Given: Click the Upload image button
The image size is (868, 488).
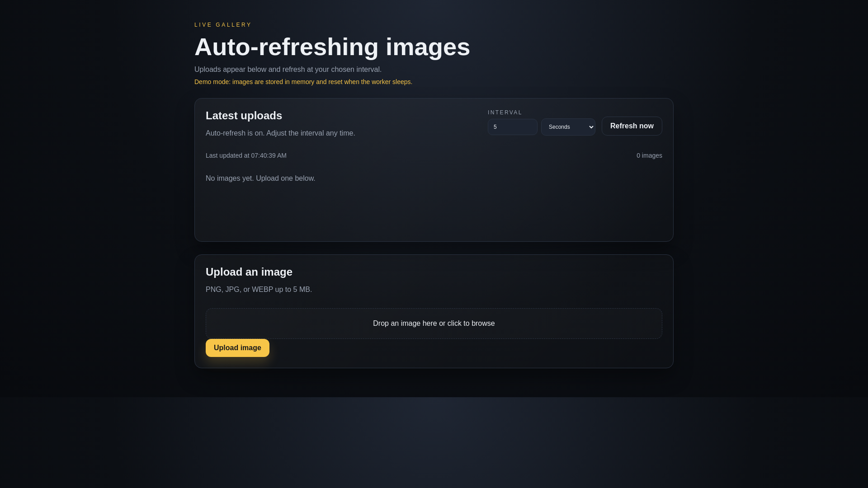Looking at the screenshot, I should tap(237, 348).
